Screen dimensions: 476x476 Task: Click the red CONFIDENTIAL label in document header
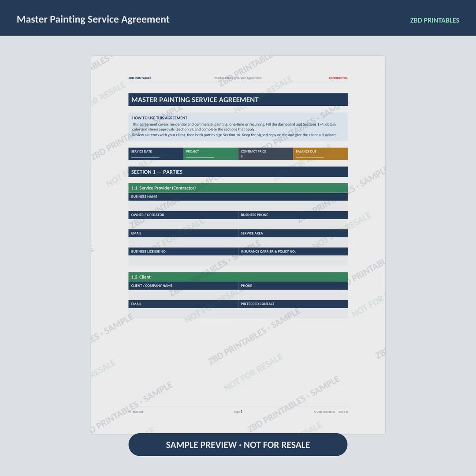pyautogui.click(x=338, y=78)
